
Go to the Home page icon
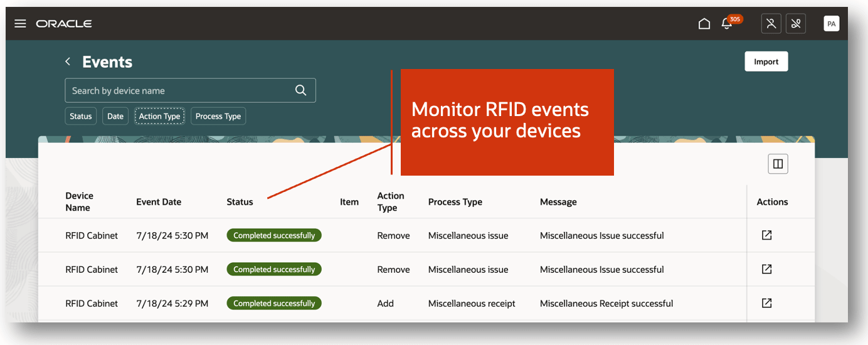pos(704,24)
